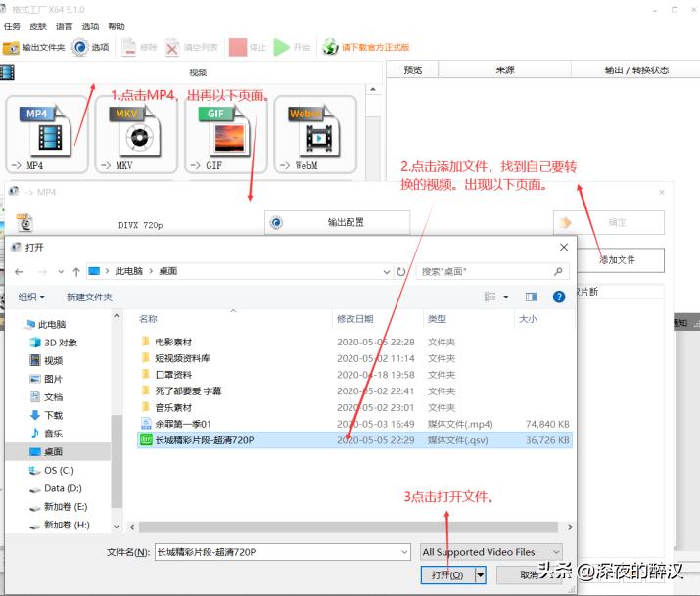This screenshot has height=596, width=700.
Task: Click the 清空列表 toolbar icon
Action: tap(172, 47)
